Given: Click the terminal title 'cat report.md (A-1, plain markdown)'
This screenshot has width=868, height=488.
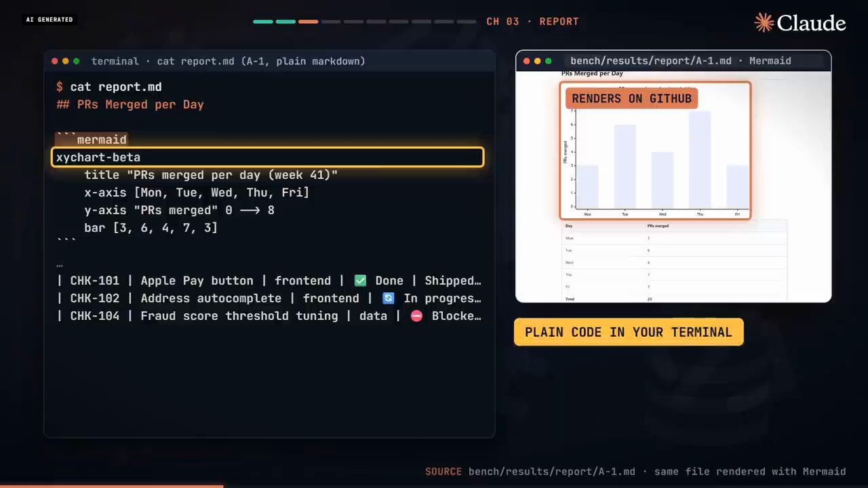Looking at the screenshot, I should (x=261, y=61).
